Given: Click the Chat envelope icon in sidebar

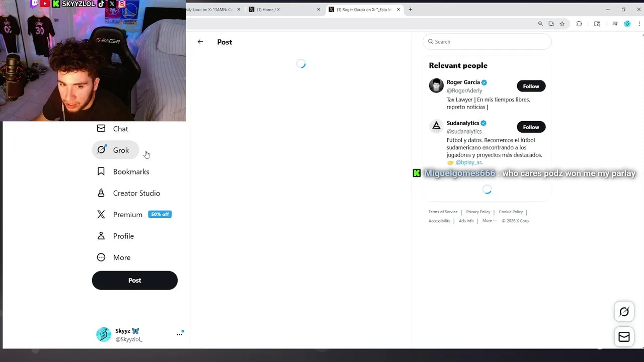Looking at the screenshot, I should [x=101, y=129].
